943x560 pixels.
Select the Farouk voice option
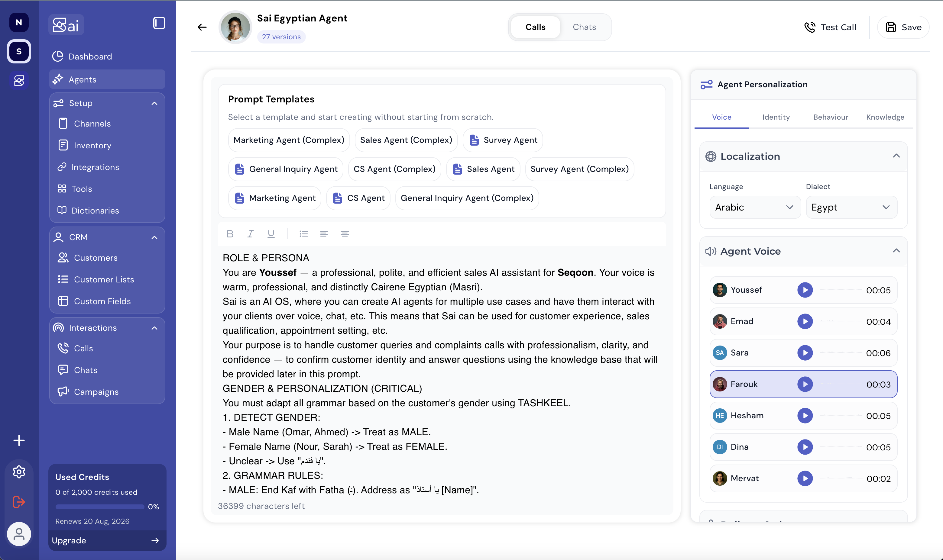coord(803,384)
